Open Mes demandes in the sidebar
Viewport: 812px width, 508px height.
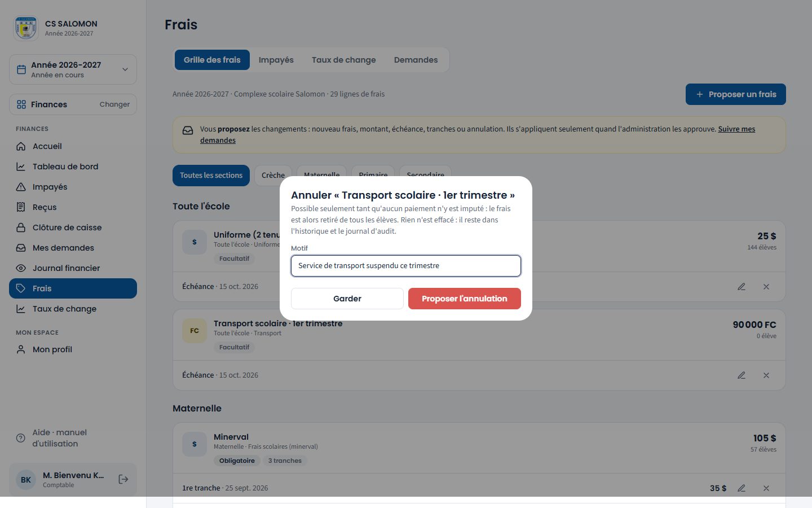click(x=73, y=248)
